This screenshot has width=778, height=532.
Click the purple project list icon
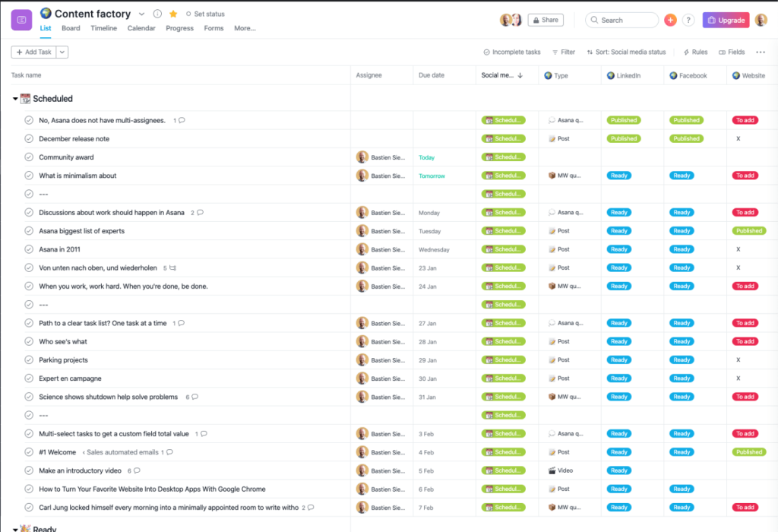(x=21, y=21)
